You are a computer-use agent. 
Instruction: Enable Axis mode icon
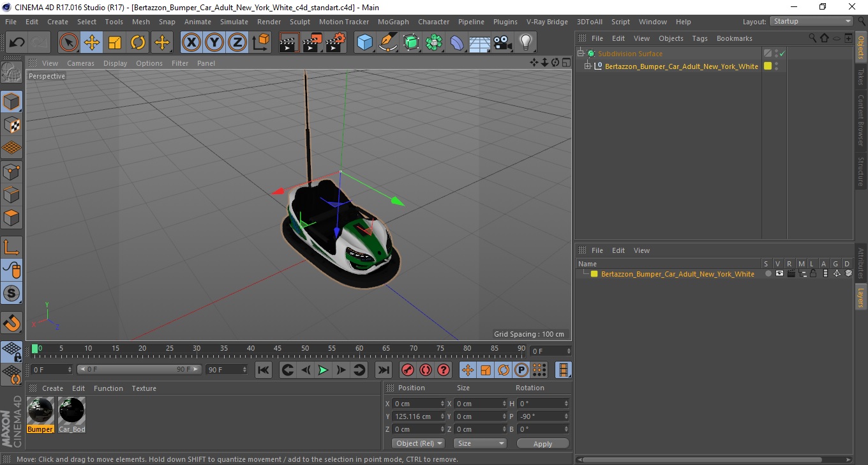pyautogui.click(x=11, y=247)
